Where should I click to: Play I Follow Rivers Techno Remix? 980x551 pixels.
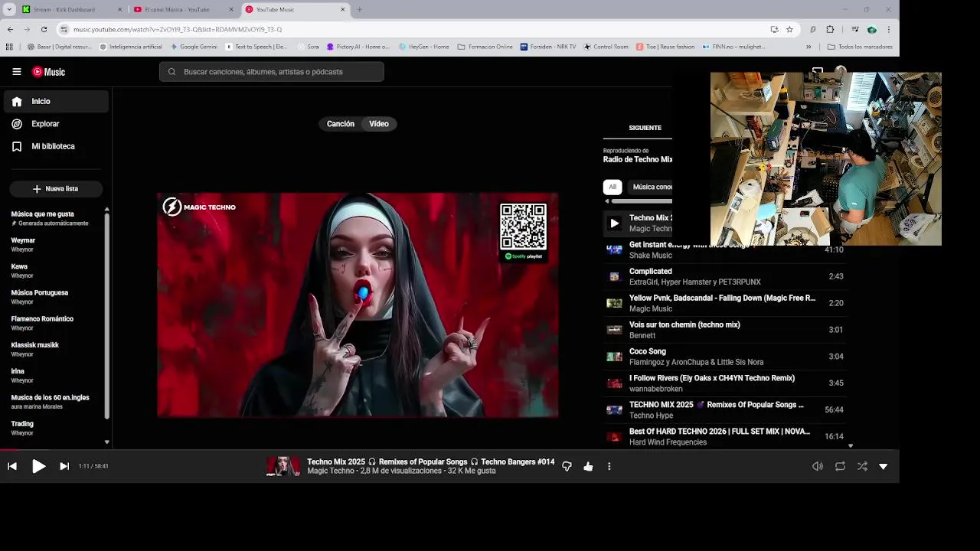[x=724, y=383]
